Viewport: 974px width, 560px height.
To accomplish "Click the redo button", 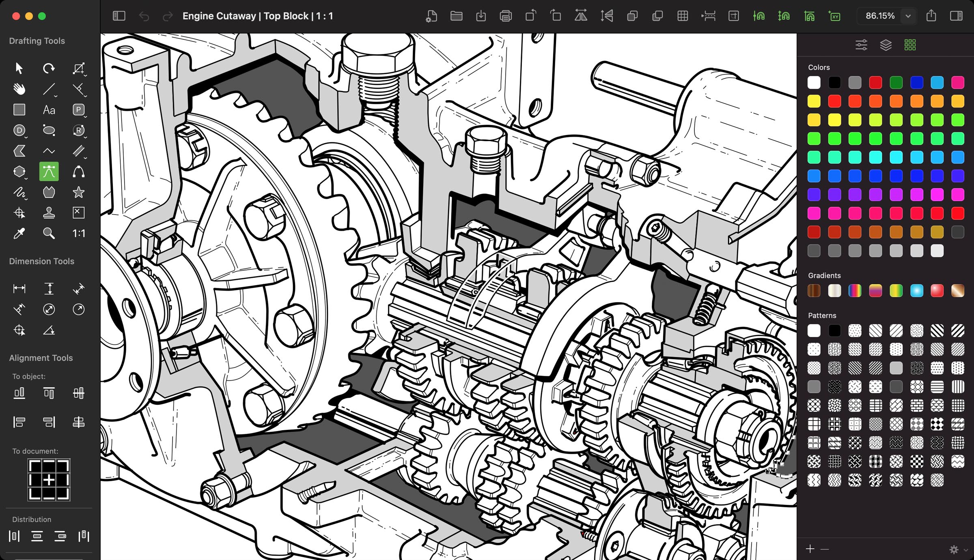I will (168, 16).
